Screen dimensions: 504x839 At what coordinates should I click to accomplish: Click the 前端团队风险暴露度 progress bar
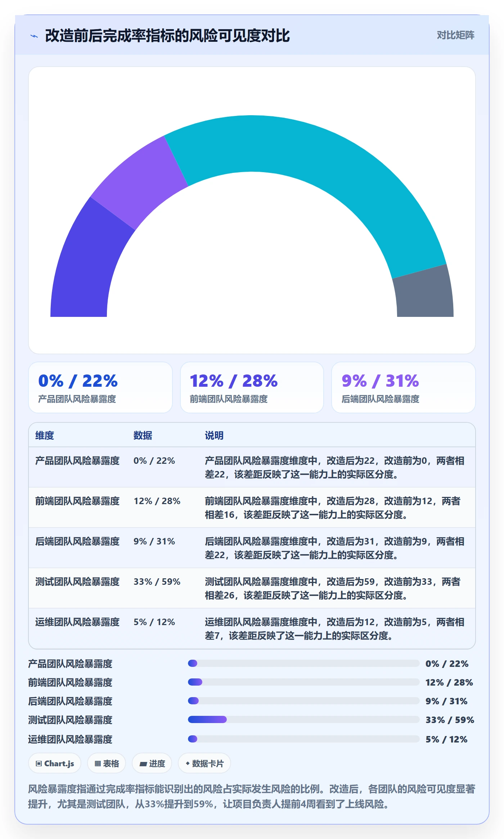point(303,682)
